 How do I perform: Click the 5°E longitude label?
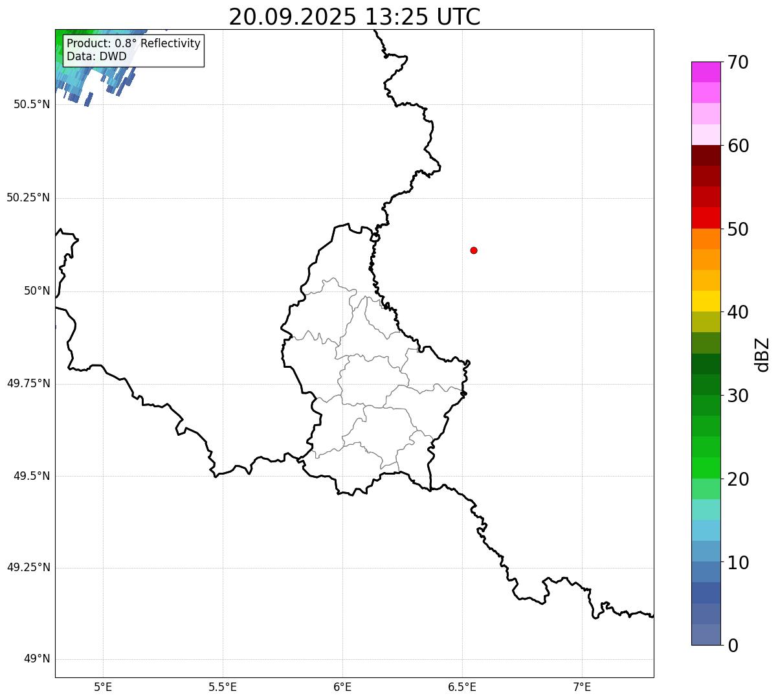(103, 686)
